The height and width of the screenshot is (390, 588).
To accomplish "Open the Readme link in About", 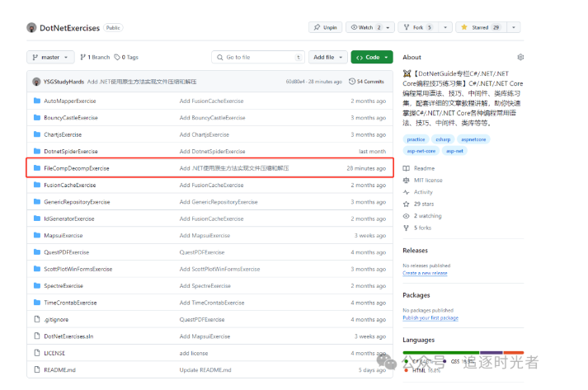I will (419, 169).
